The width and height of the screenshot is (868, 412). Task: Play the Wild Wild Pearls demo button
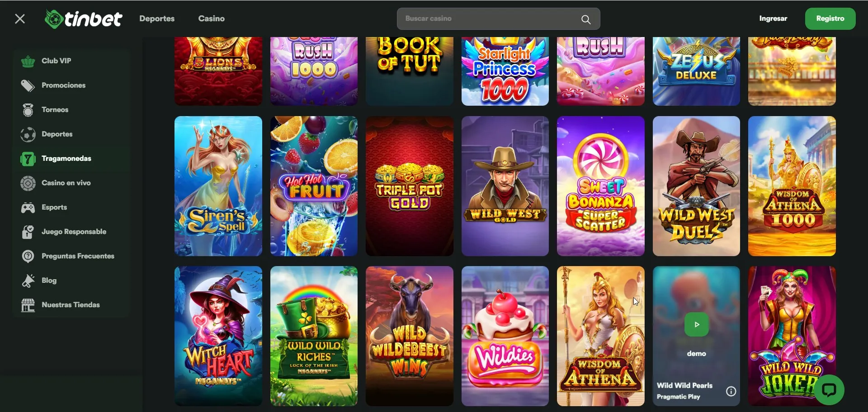click(697, 324)
